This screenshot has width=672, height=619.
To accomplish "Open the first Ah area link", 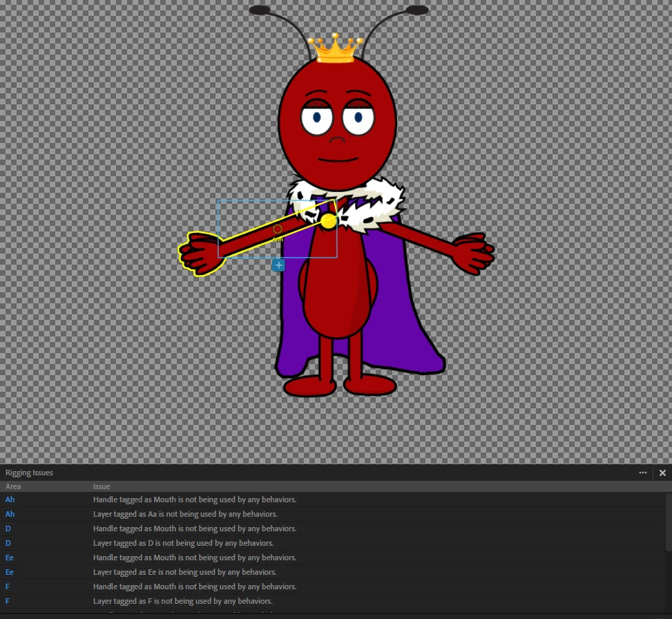I will pos(10,499).
